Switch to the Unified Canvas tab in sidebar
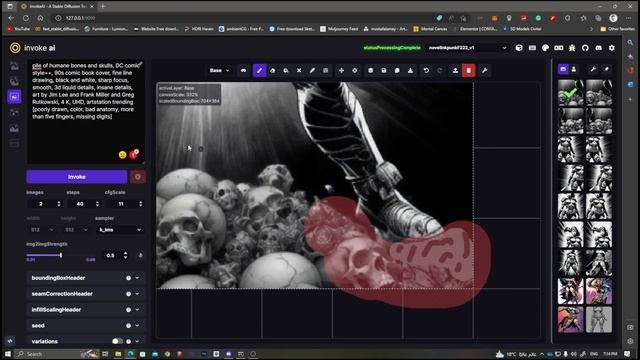This screenshot has height=360, width=640. 14,97
